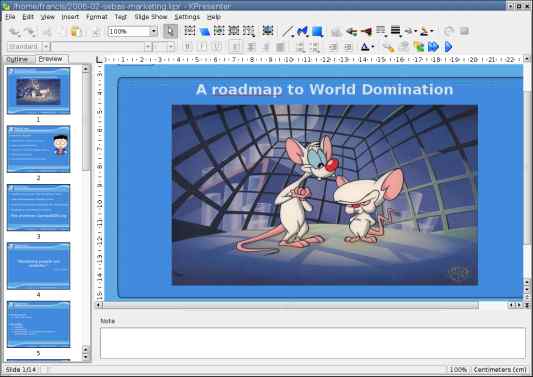Select the arrow pointer selection tool
The width and height of the screenshot is (533, 377).
click(x=170, y=32)
